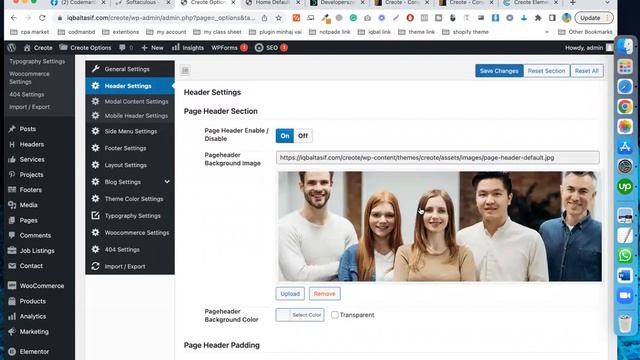Open Footer Settings section
Screen dimensions: 640x360
(130, 148)
